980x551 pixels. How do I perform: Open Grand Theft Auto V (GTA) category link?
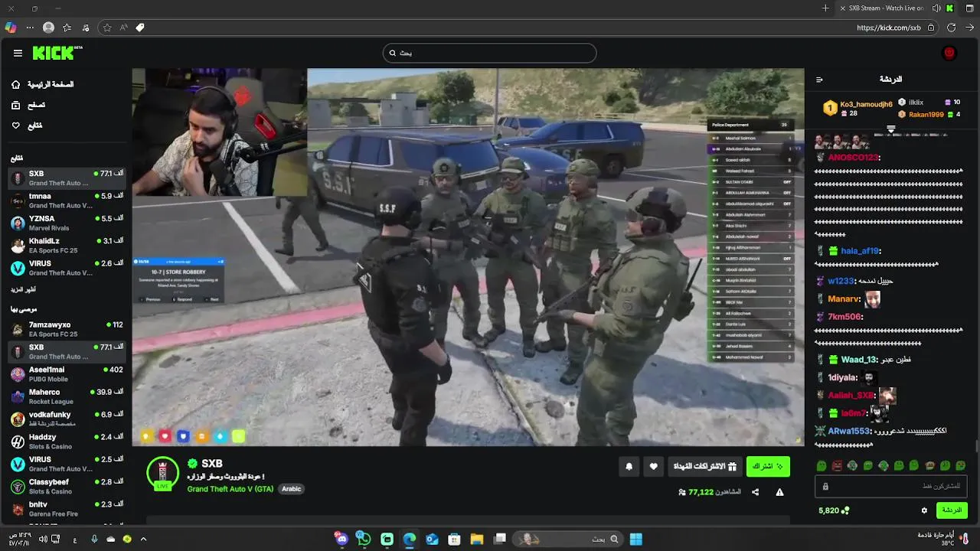coord(230,489)
